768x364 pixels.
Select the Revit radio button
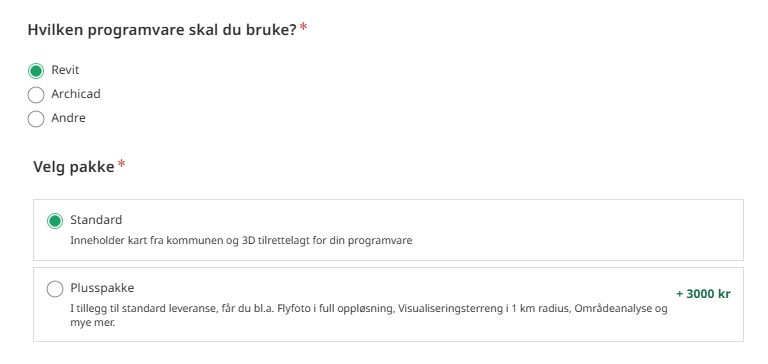pyautogui.click(x=36, y=71)
